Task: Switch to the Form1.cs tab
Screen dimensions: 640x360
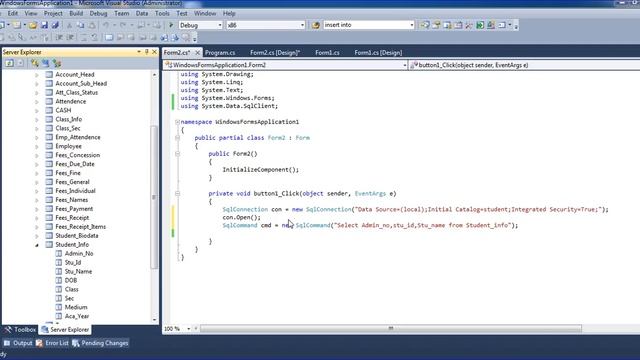Action: point(327,53)
